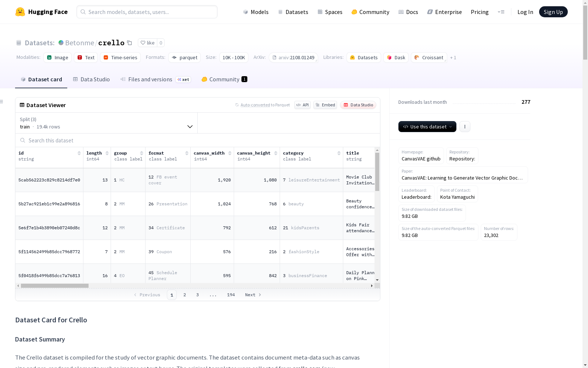
Task: Sort table by the group column
Action: (141, 153)
